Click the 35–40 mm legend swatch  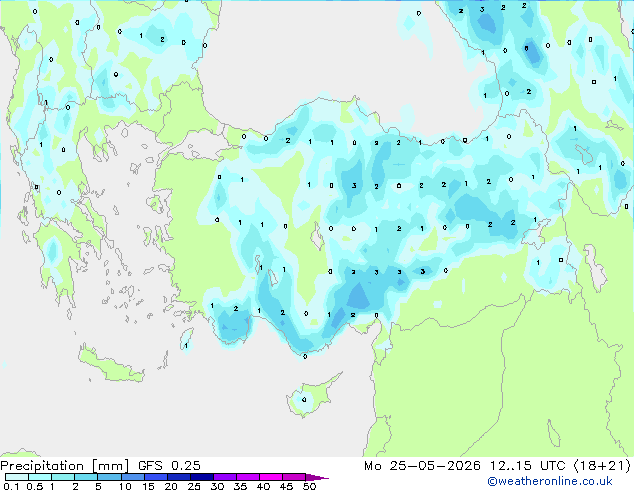(x=248, y=477)
